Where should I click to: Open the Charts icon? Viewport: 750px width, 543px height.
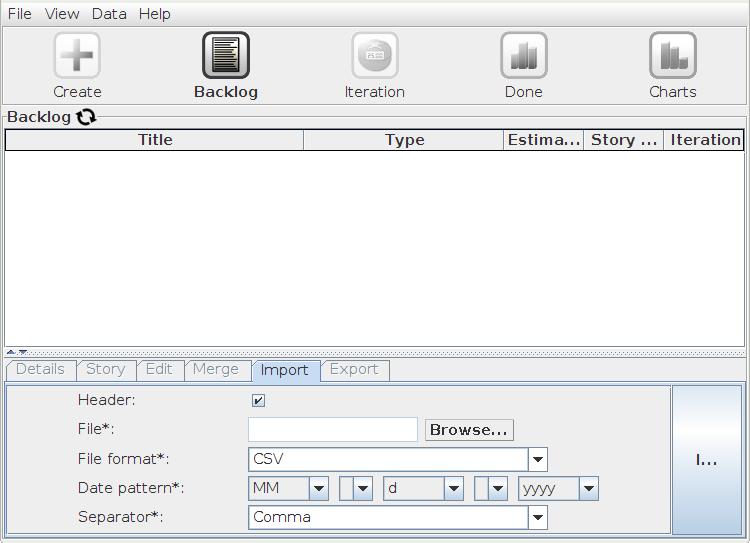673,55
